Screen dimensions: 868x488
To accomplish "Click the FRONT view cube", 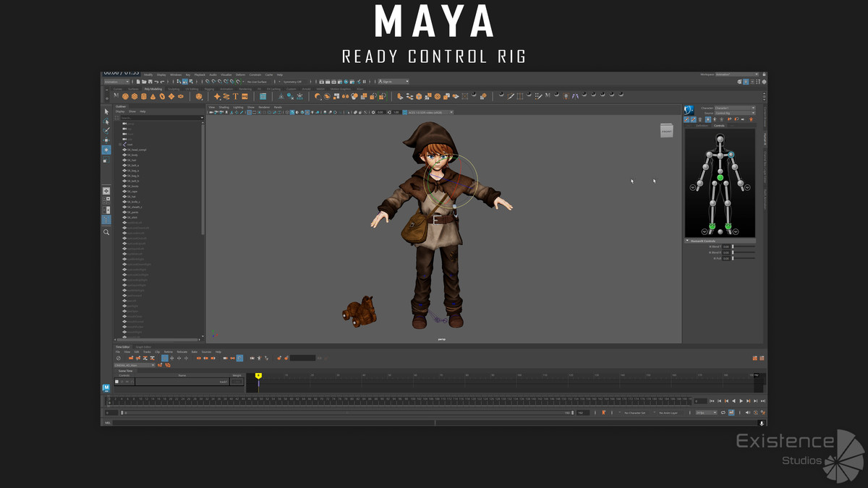I will coord(666,130).
